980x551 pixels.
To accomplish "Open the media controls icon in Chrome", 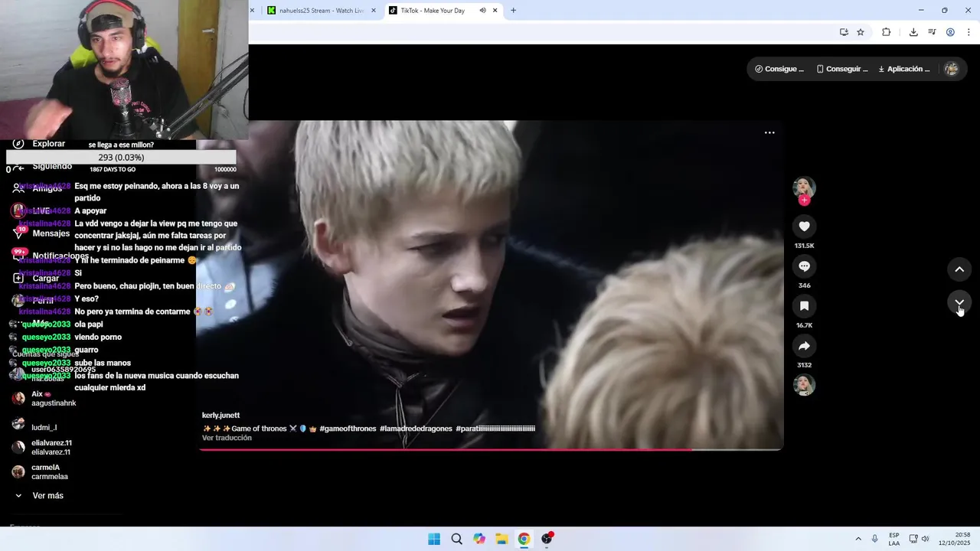I will click(932, 32).
